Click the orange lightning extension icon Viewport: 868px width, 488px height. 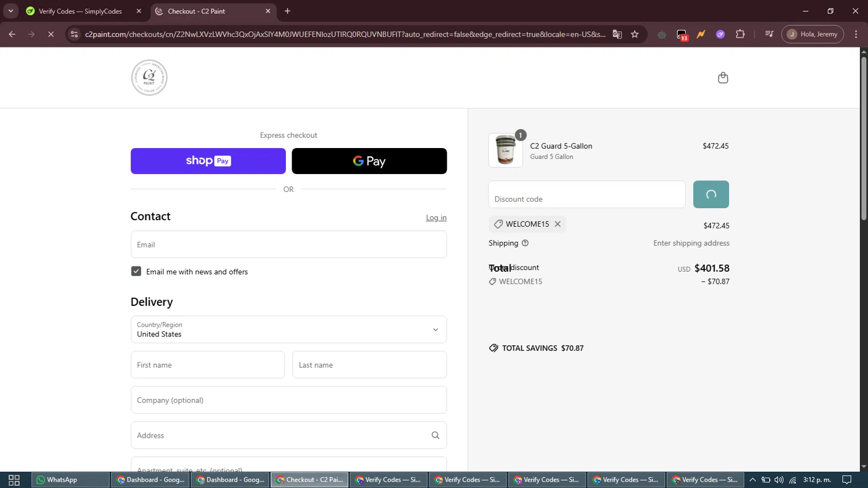coord(701,34)
